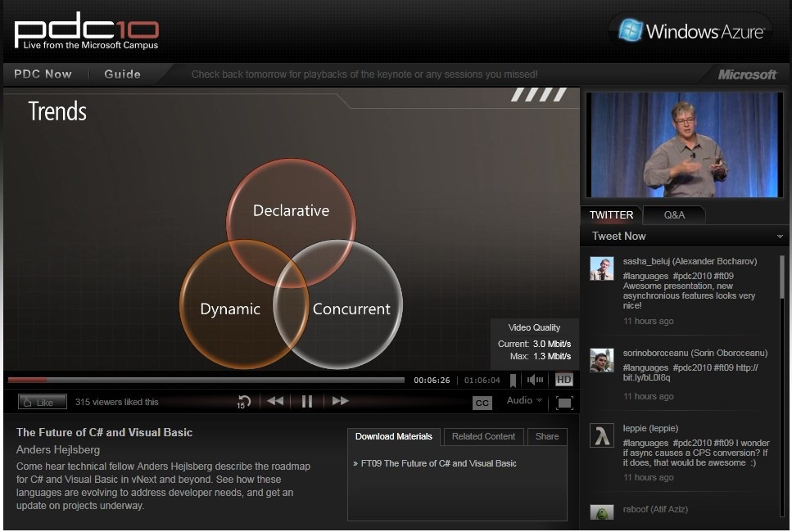Screen dimensions: 792x532
Task: Click the elapsed time 00:06:26
Action: pyautogui.click(x=432, y=380)
